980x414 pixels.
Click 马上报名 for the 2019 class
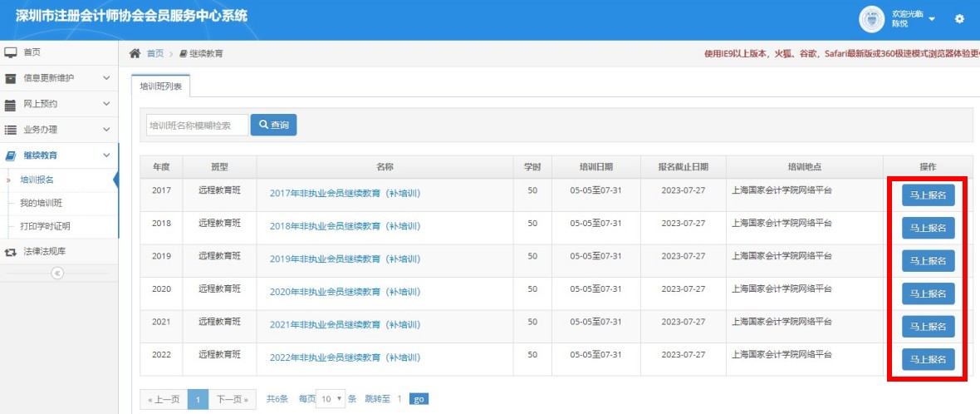click(x=929, y=261)
